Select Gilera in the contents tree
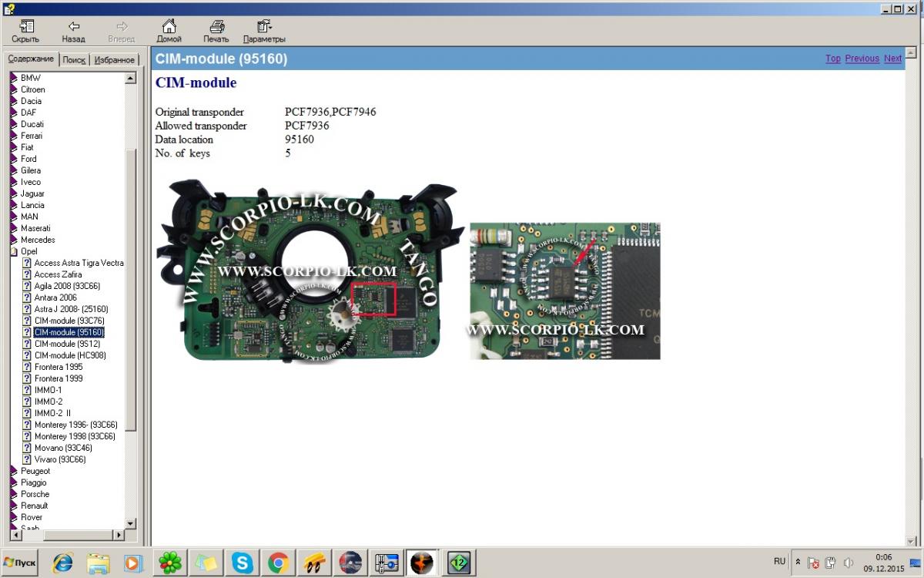Screen dimensions: 924x578 point(31,170)
